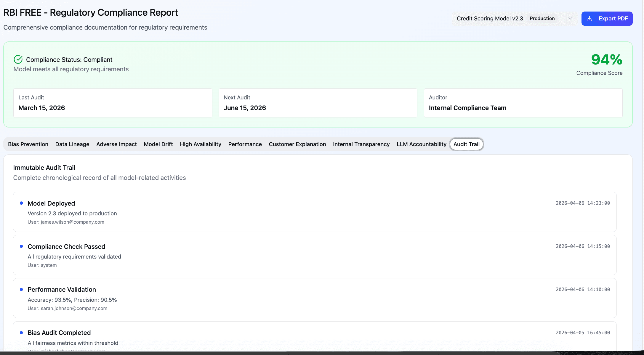Select the Audit Trail tab
The image size is (644, 355).
[467, 144]
